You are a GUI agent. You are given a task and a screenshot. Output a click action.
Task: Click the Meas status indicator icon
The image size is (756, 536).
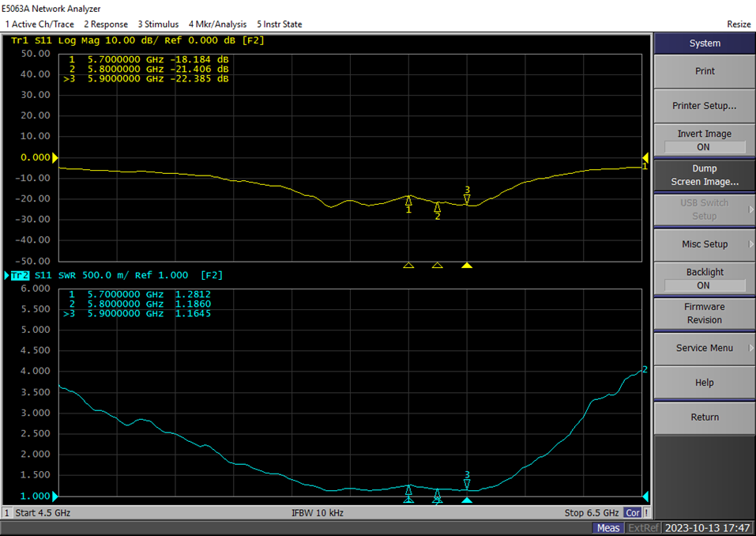pyautogui.click(x=607, y=527)
